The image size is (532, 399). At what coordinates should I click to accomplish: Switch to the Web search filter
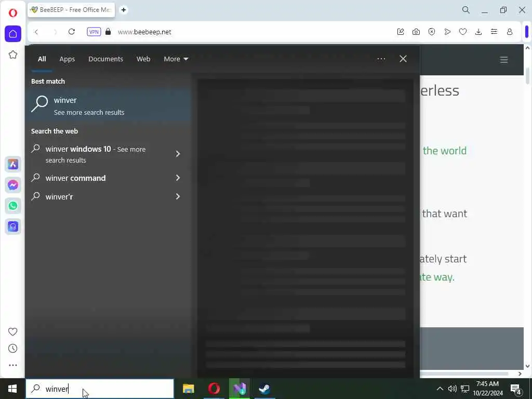(x=143, y=59)
